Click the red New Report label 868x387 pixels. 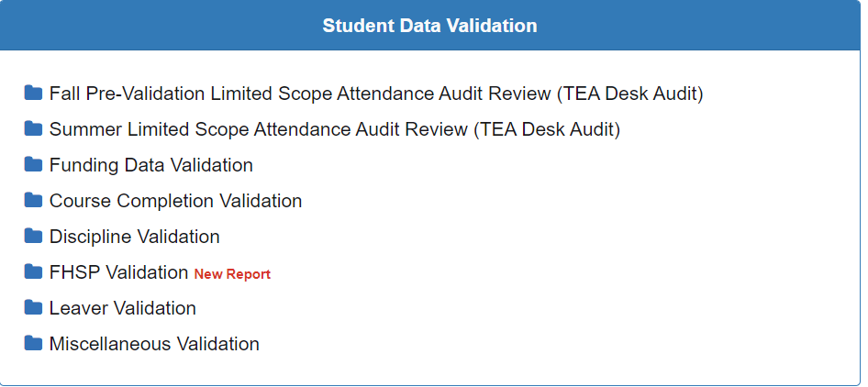pyautogui.click(x=232, y=274)
